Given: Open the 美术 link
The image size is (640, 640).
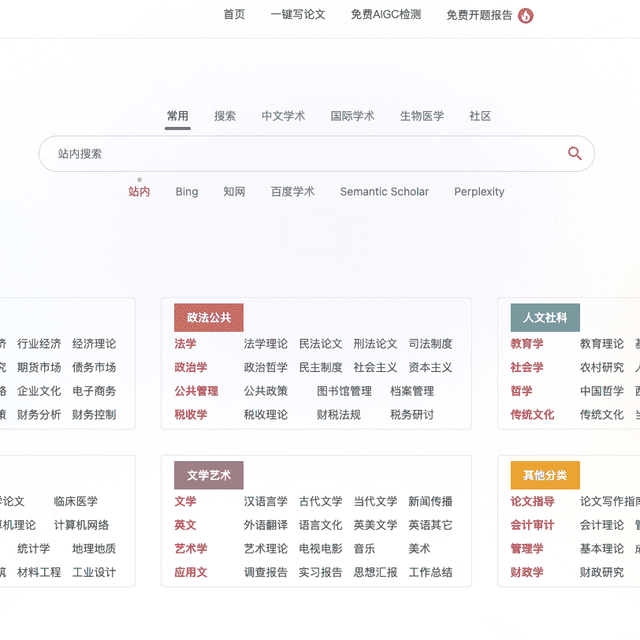Looking at the screenshot, I should point(420,549).
